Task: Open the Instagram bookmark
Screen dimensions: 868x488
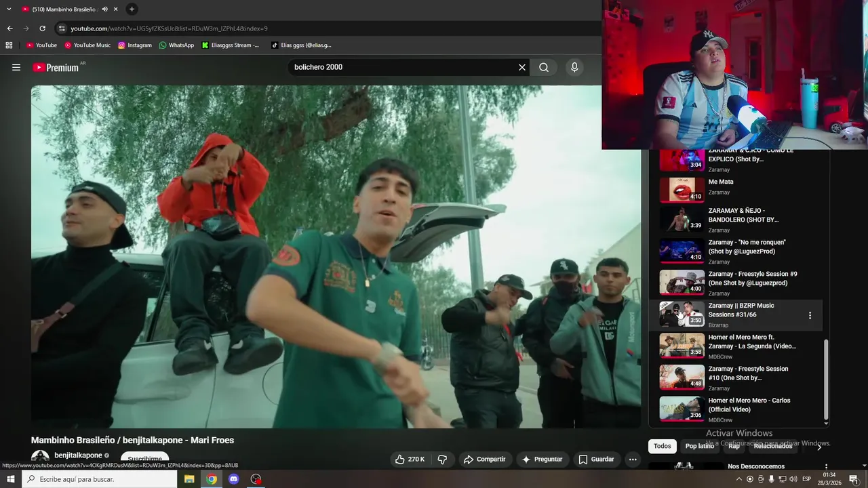Action: tap(135, 45)
